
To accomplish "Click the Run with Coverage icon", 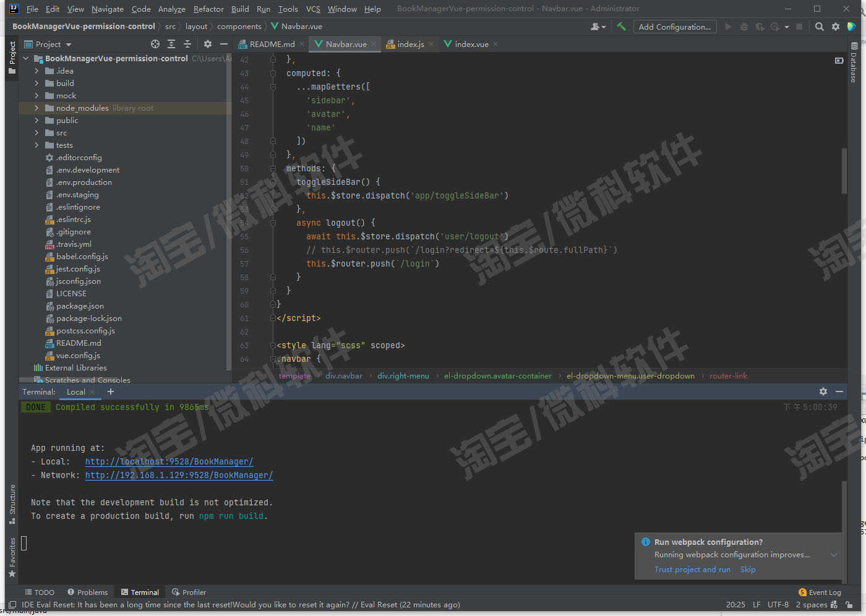I will pyautogui.click(x=760, y=27).
